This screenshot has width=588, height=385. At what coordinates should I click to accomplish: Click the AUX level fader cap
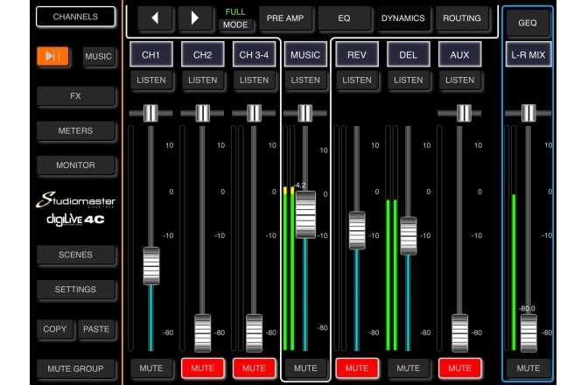tap(459, 332)
